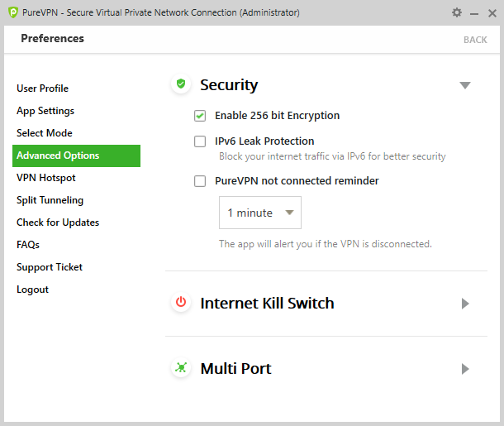Screen dimensions: 504x426
Task: Open Split Tunneling settings
Action: tap(50, 200)
